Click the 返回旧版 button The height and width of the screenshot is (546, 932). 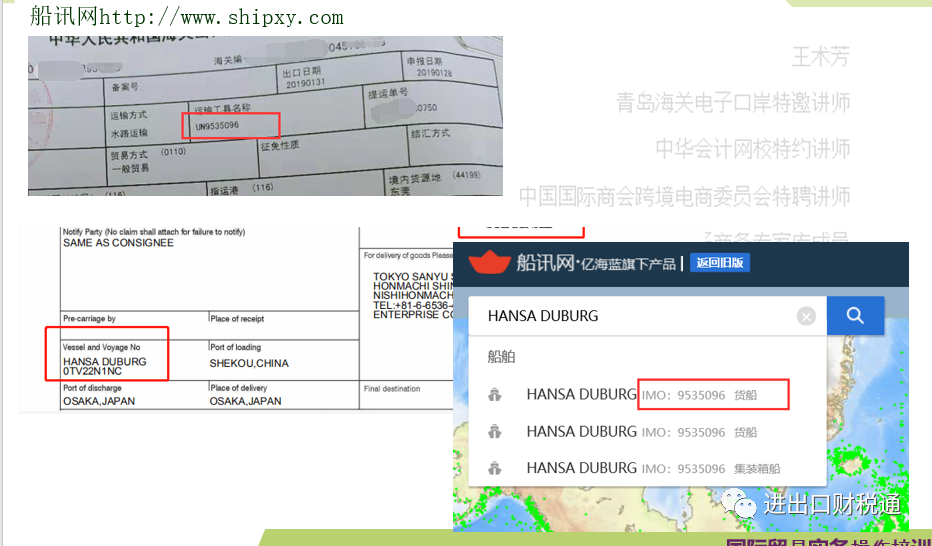click(x=720, y=263)
